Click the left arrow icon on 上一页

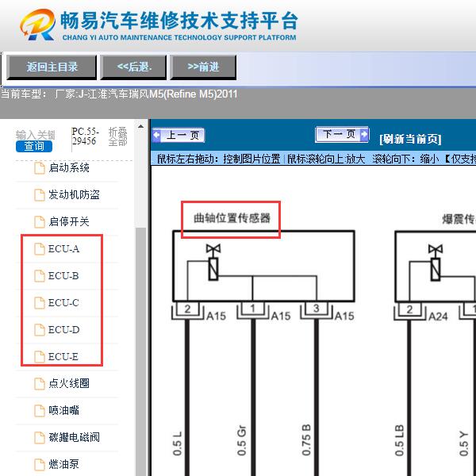tap(156, 135)
